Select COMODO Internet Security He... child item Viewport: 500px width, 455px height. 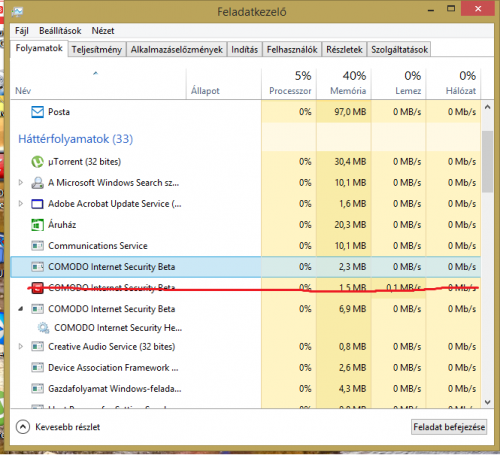[x=118, y=328]
